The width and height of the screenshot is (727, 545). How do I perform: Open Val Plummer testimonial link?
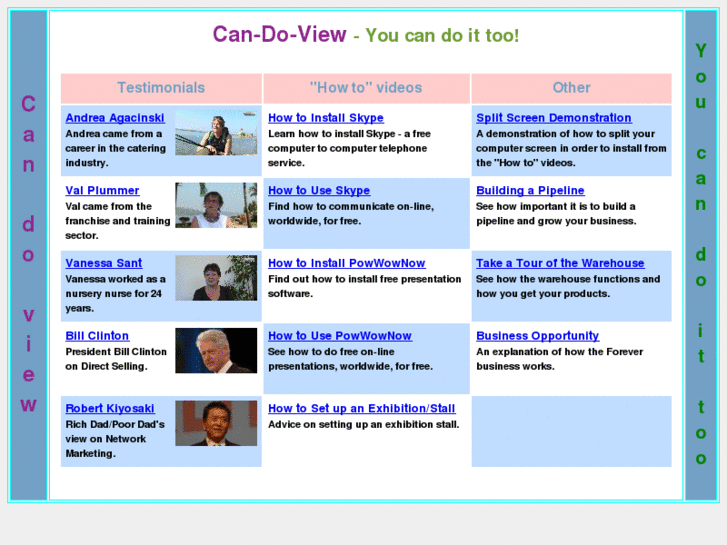(x=102, y=191)
